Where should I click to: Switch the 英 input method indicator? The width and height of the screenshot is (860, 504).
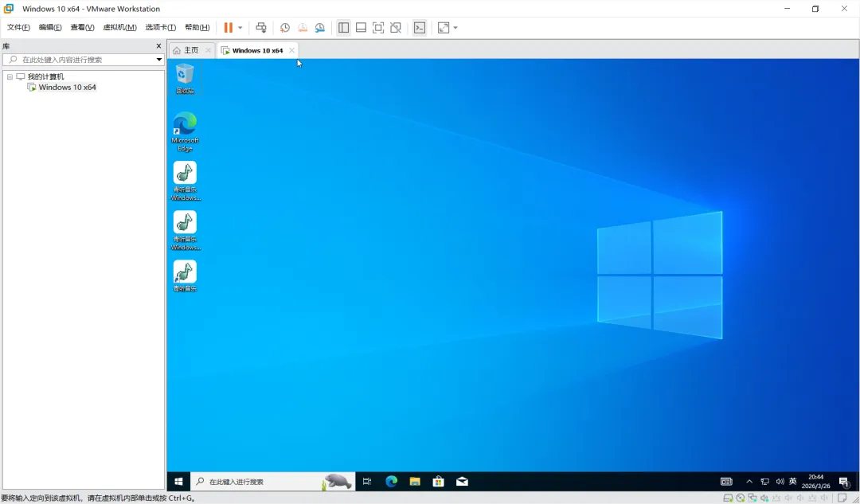pyautogui.click(x=793, y=482)
